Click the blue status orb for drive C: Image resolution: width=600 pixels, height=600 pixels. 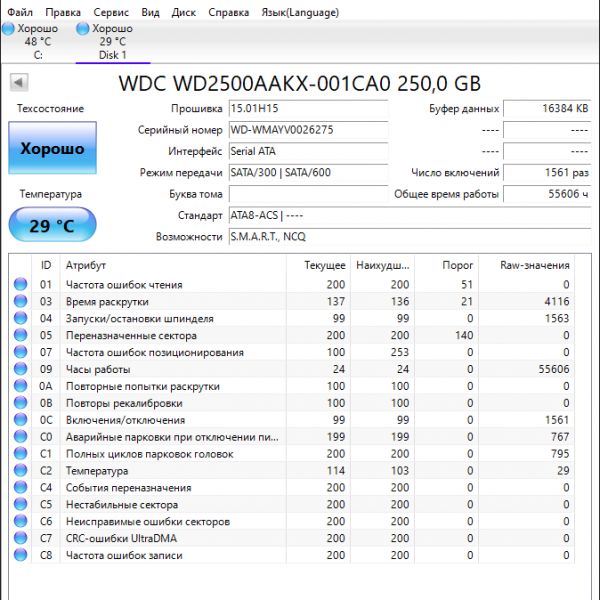pos(8,29)
